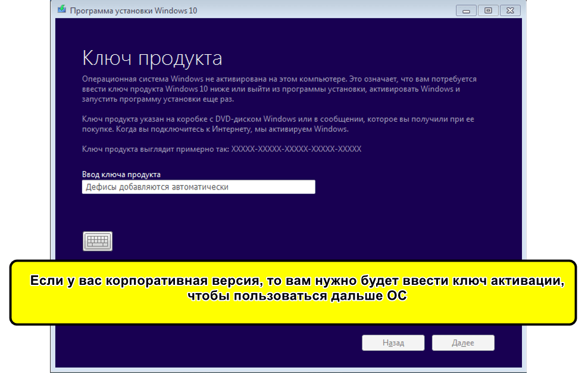This screenshot has height=373, width=588.
Task: Close the Windows 10 setup window
Action: [509, 10]
